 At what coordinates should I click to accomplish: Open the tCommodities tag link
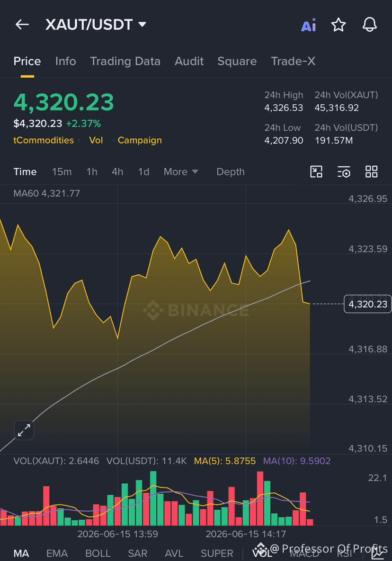click(x=44, y=140)
